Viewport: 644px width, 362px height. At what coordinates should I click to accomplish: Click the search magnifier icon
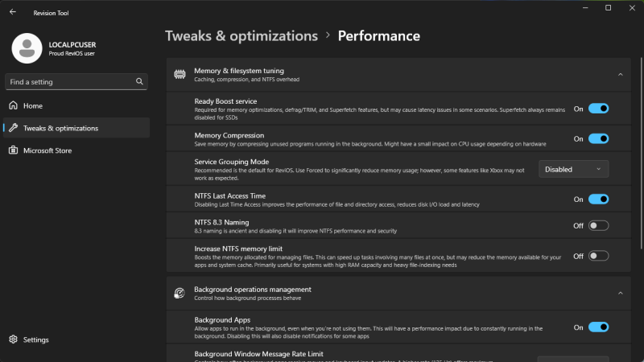pyautogui.click(x=139, y=81)
